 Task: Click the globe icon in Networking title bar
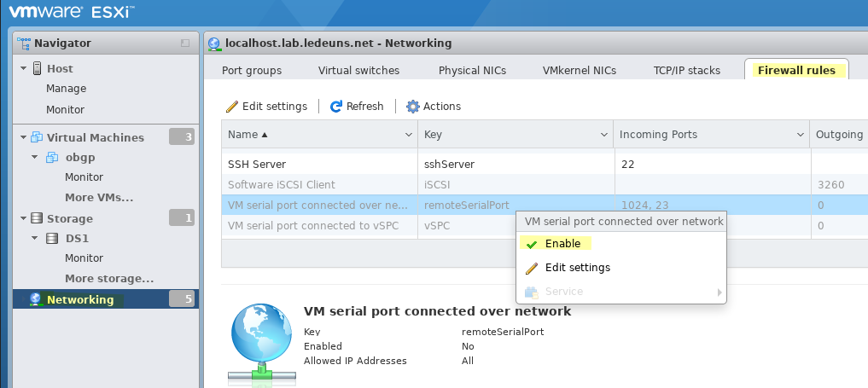coord(214,43)
